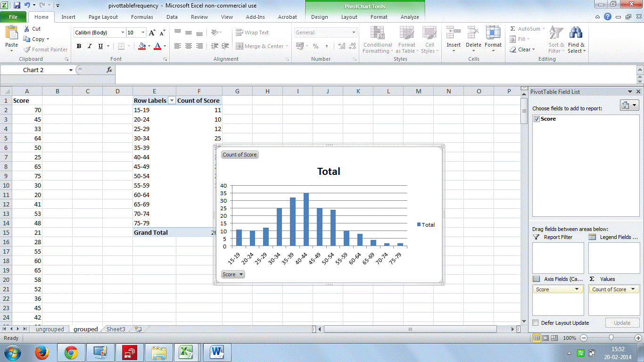Viewport: 644px width, 362px height.
Task: Apply the Format Painter
Action: coord(45,49)
